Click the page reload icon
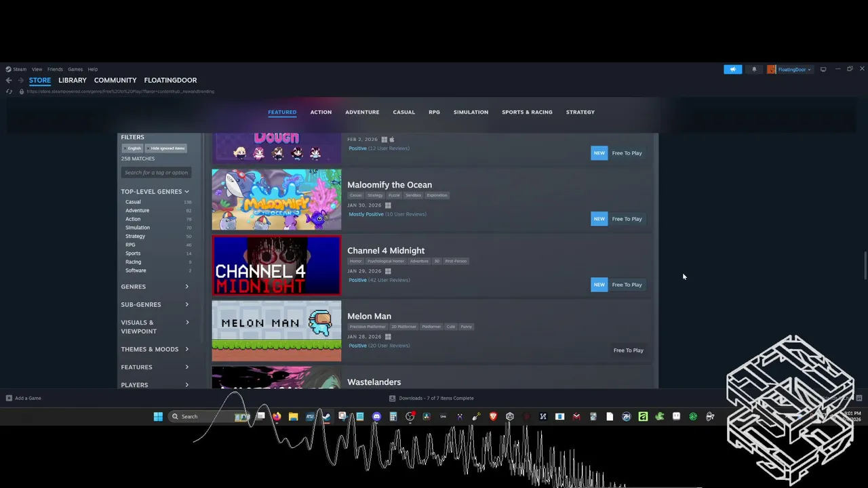868x488 pixels. 9,91
